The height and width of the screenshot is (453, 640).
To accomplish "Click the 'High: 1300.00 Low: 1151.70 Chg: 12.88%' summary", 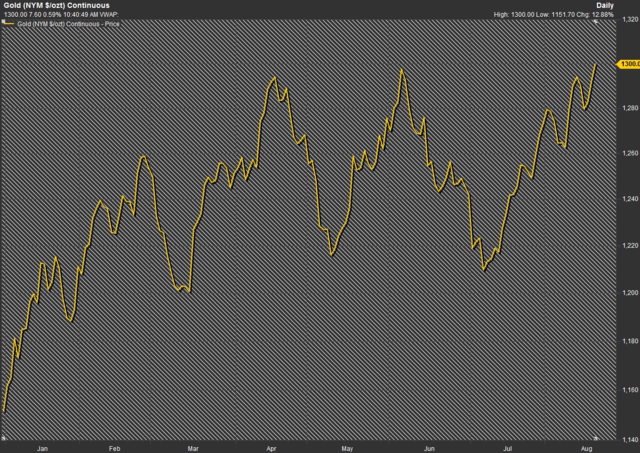I will [x=553, y=15].
